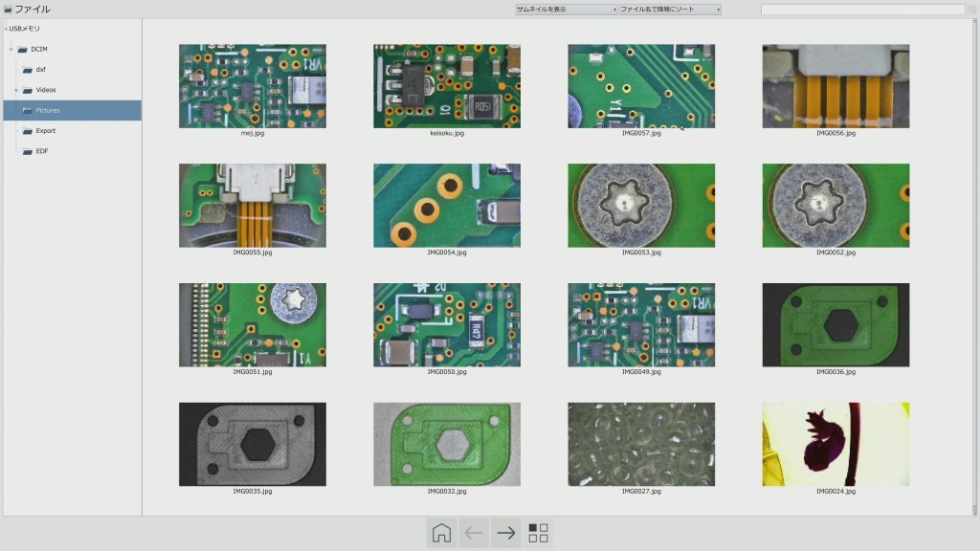The height and width of the screenshot is (551, 980).
Task: Select the IMG0053.jpg screw image thumbnail
Action: tap(641, 206)
